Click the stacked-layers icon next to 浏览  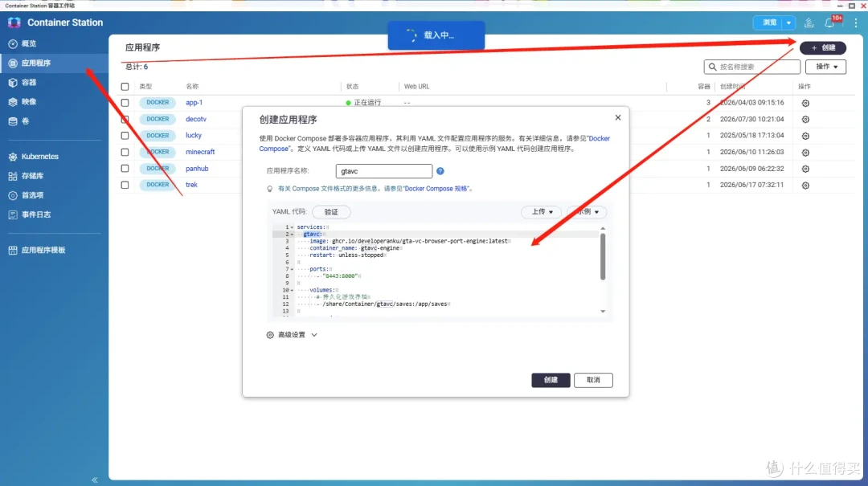click(809, 22)
